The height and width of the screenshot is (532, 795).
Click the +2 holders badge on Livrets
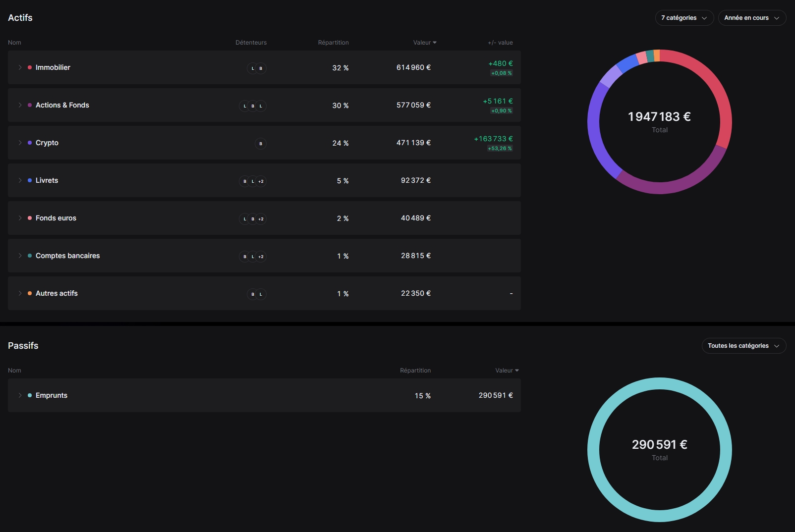coord(261,181)
